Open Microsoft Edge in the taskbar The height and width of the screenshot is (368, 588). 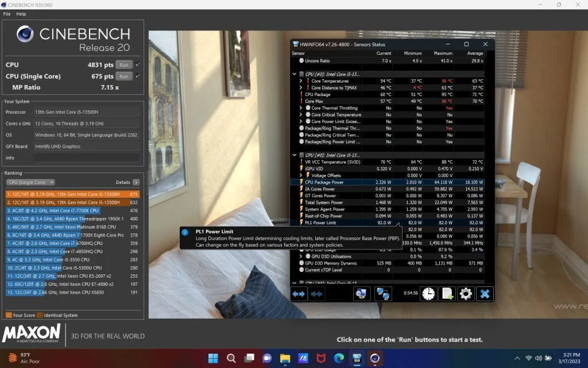338,358
